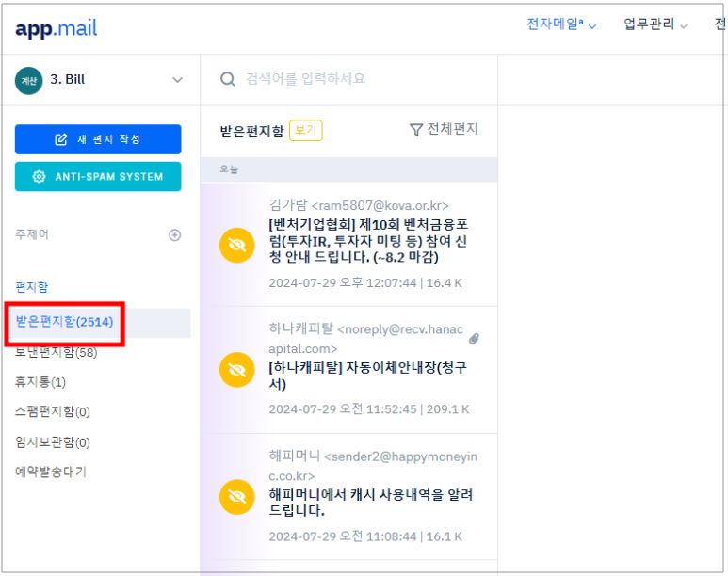Click the 편지함 section heading
The height and width of the screenshot is (576, 728).
pyautogui.click(x=32, y=287)
